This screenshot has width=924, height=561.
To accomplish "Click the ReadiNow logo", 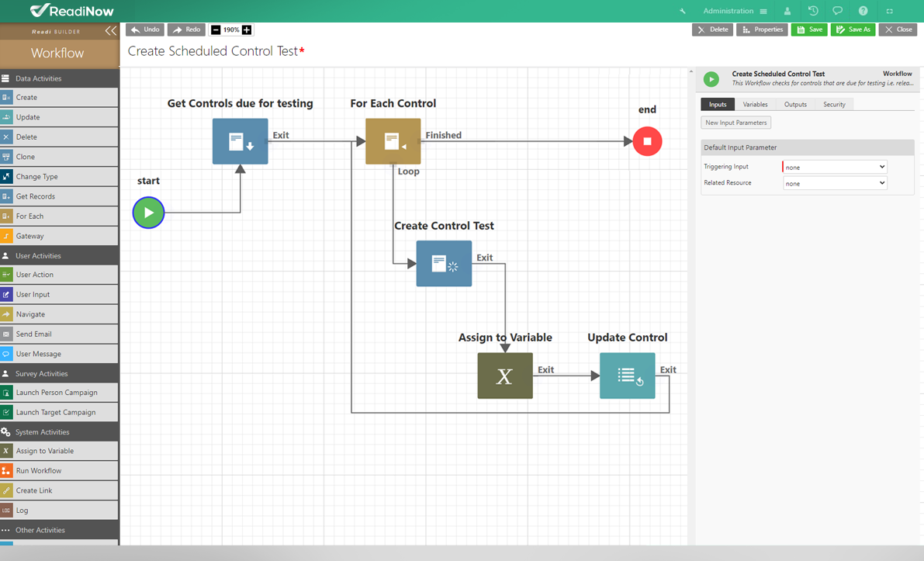I will click(x=71, y=11).
